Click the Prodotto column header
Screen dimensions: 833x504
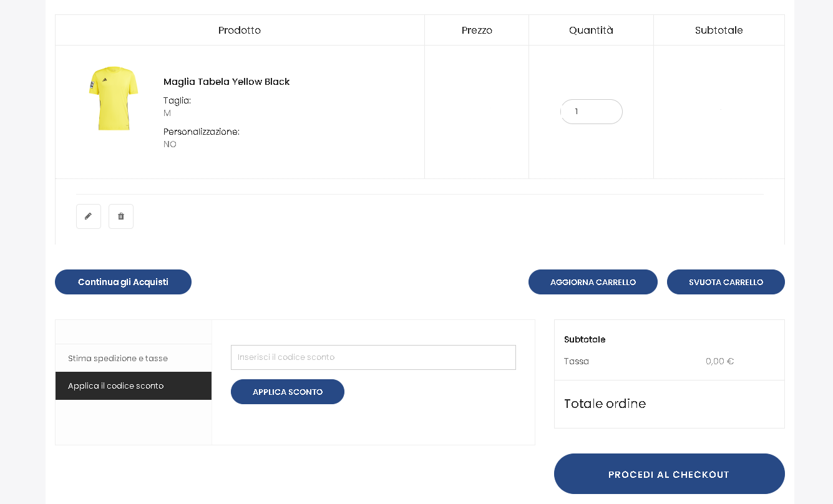(x=240, y=30)
